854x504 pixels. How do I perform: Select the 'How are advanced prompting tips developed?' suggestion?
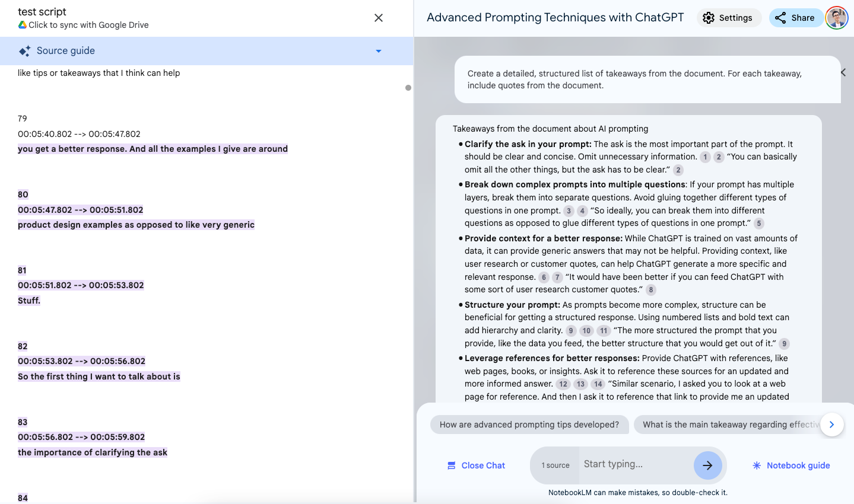tap(529, 425)
